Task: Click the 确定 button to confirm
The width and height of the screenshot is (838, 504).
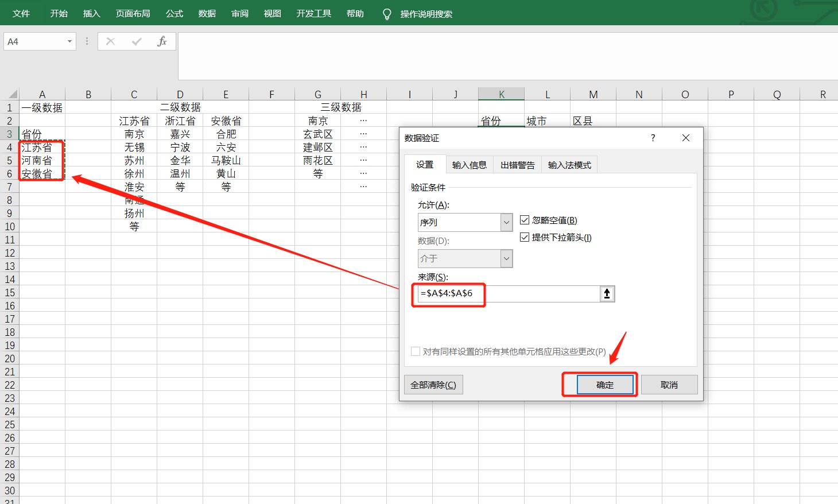Action: tap(599, 385)
